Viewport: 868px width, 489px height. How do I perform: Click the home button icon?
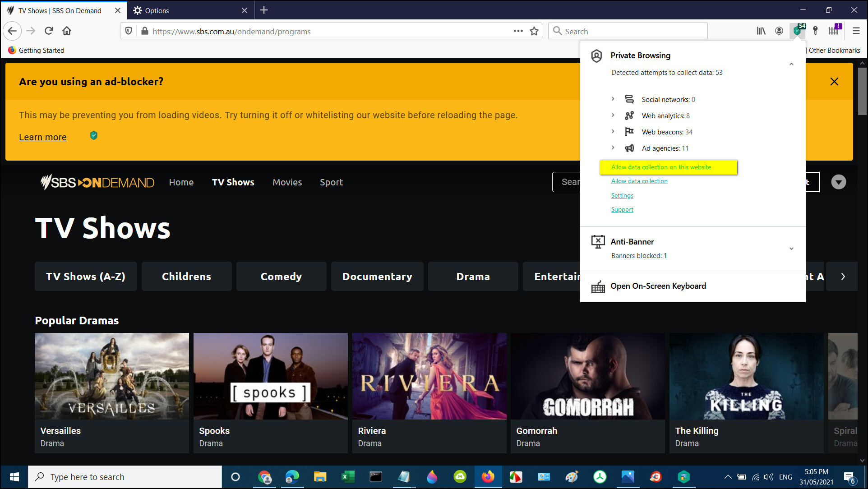point(67,31)
